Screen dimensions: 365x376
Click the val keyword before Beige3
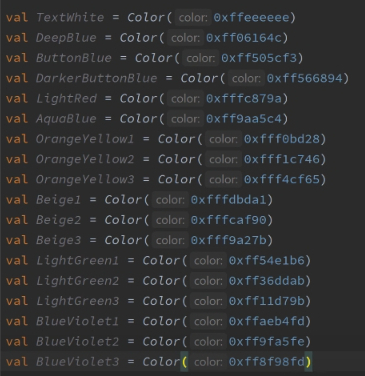pyautogui.click(x=17, y=240)
